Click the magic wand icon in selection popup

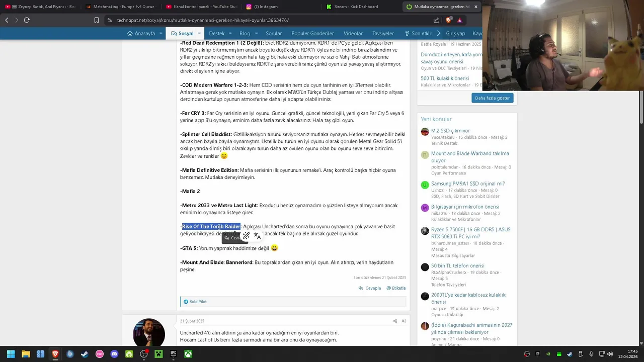point(246,235)
